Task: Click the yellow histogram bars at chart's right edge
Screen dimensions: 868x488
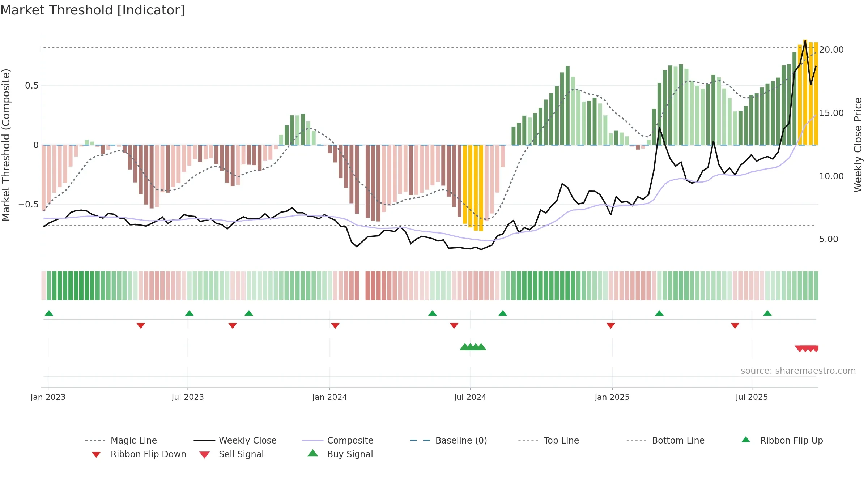Action: pos(808,93)
